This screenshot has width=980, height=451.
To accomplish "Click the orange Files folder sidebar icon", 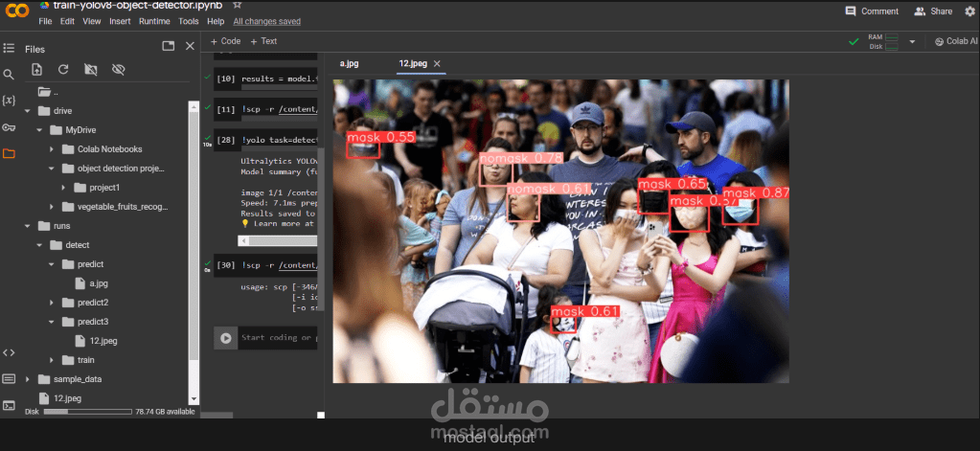I will point(9,153).
